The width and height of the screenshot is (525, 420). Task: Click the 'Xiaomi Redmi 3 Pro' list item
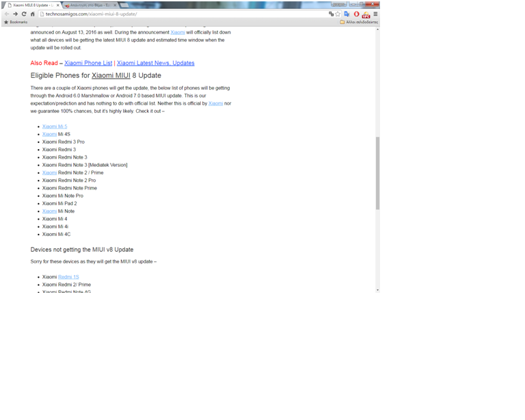(64, 142)
